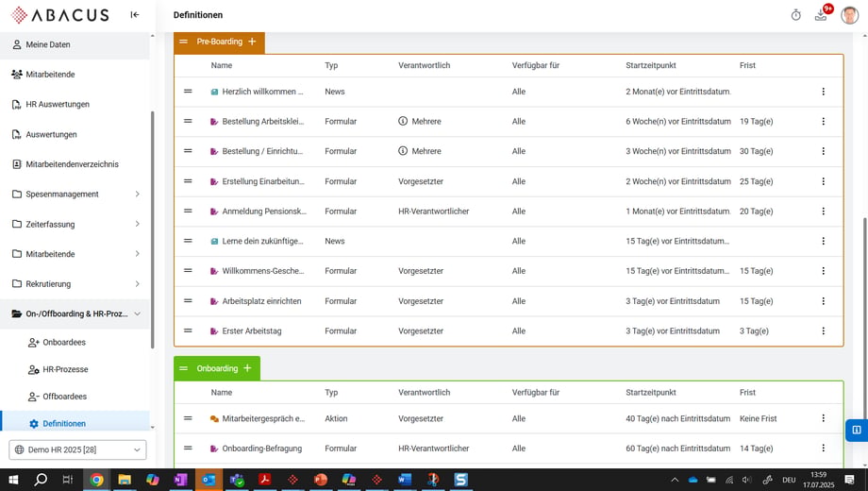868x491 pixels.
Task: Click the Keine Frist cell
Action: coord(758,418)
